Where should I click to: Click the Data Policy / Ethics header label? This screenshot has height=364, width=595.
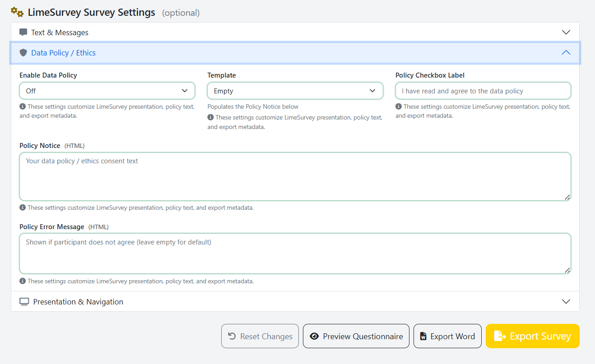pyautogui.click(x=63, y=53)
